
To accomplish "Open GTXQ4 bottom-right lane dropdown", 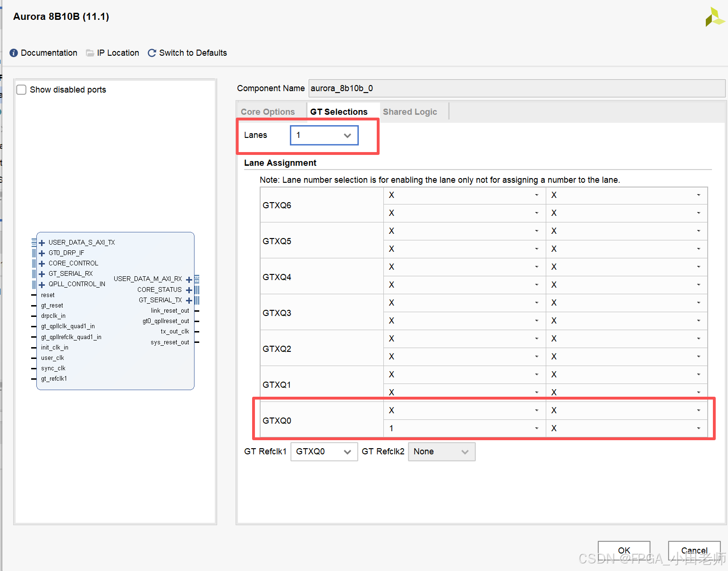I will [626, 285].
